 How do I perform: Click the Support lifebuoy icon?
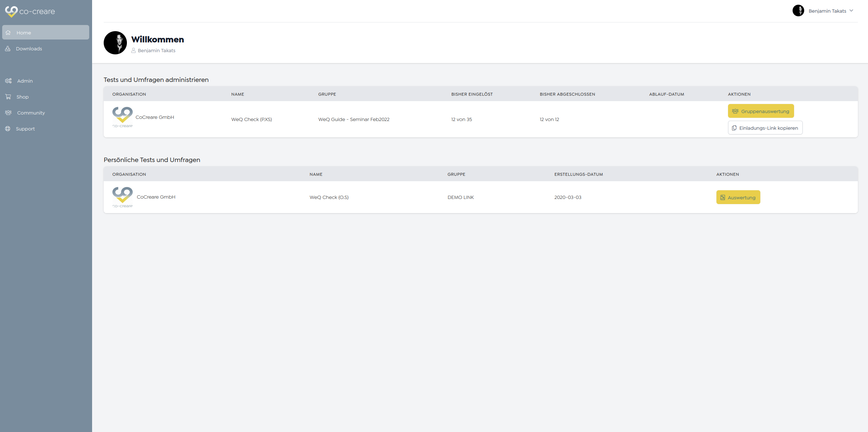coord(8,129)
